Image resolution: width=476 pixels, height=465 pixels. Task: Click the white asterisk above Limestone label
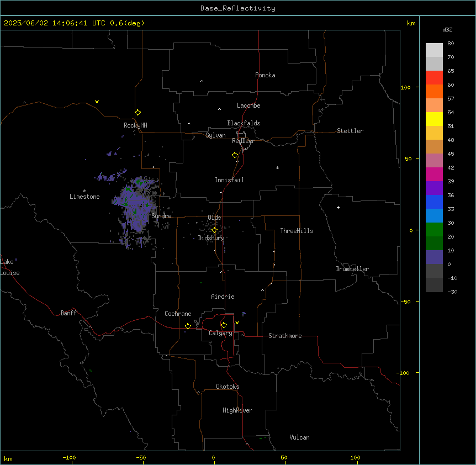[84, 191]
